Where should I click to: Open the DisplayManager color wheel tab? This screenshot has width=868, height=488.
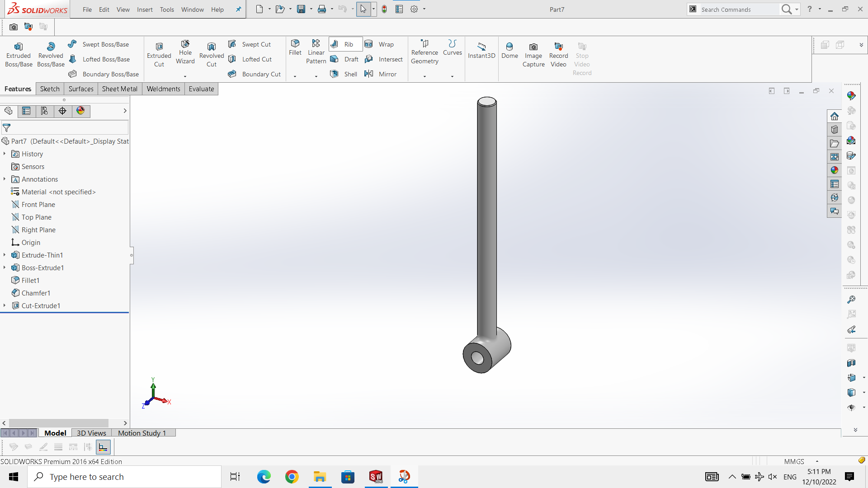pyautogui.click(x=80, y=111)
